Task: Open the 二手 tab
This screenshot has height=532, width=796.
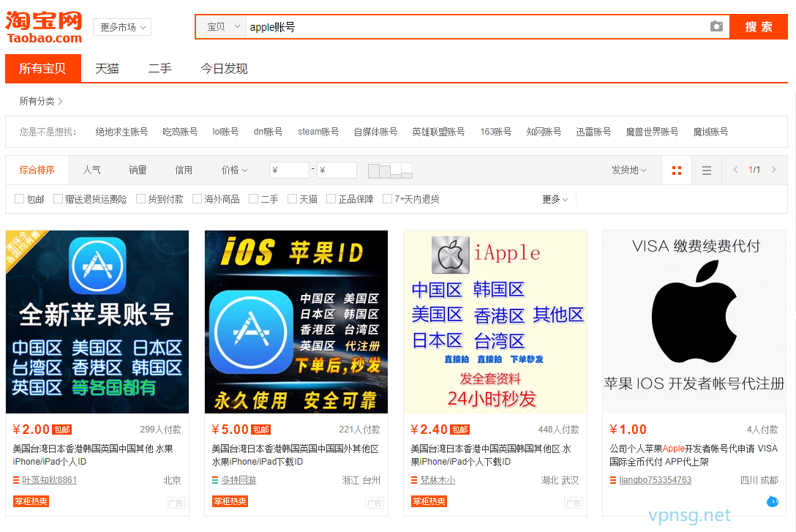Action: click(x=159, y=69)
